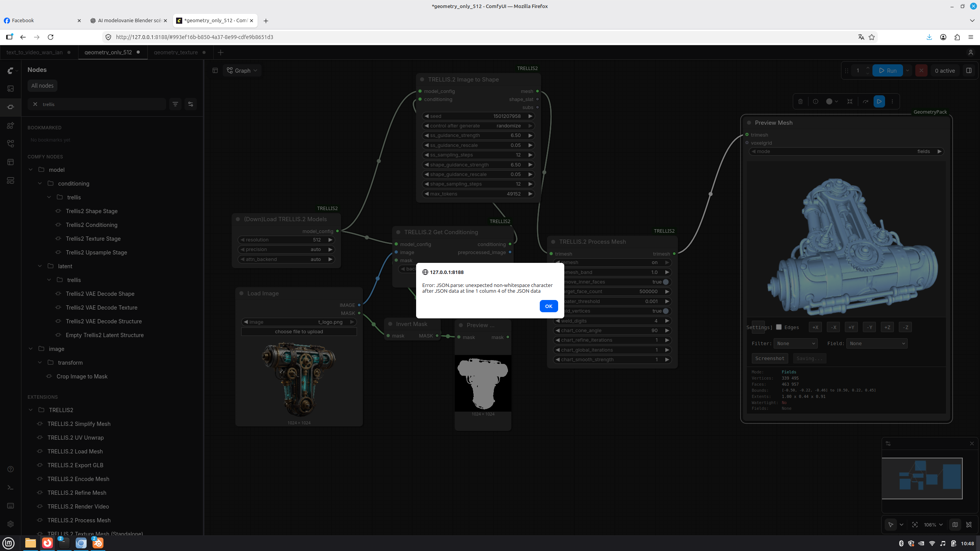This screenshot has width=980, height=551.
Task: Click the seed value slider field
Action: pyautogui.click(x=478, y=116)
